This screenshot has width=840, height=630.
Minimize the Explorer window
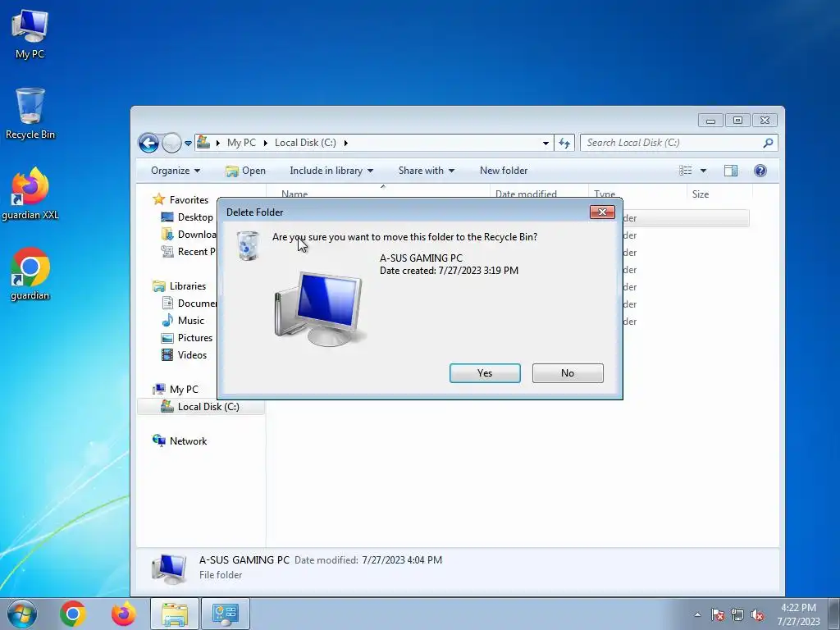710,121
